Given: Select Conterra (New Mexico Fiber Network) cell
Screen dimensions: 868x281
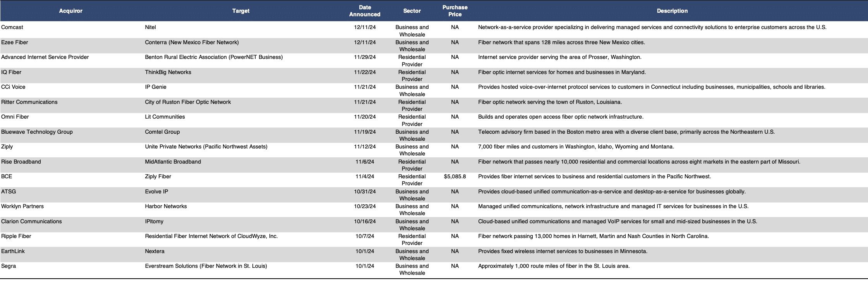Looking at the screenshot, I should [192, 42].
